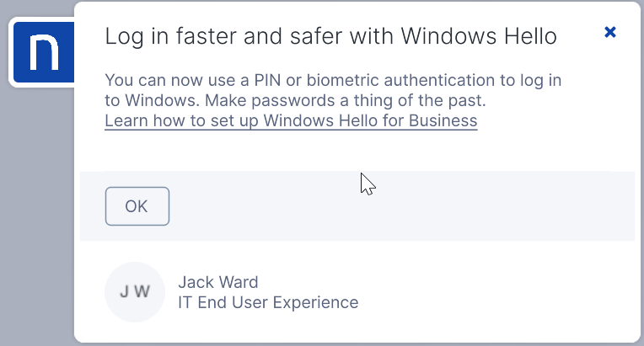The height and width of the screenshot is (346, 644).
Task: Click the letter J in the avatar circle
Action: (126, 292)
